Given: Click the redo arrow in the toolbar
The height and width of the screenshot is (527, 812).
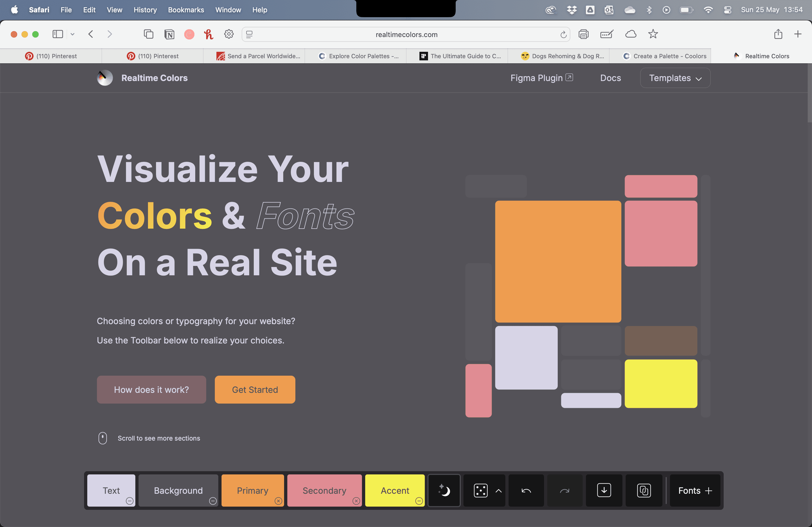Looking at the screenshot, I should 565,491.
